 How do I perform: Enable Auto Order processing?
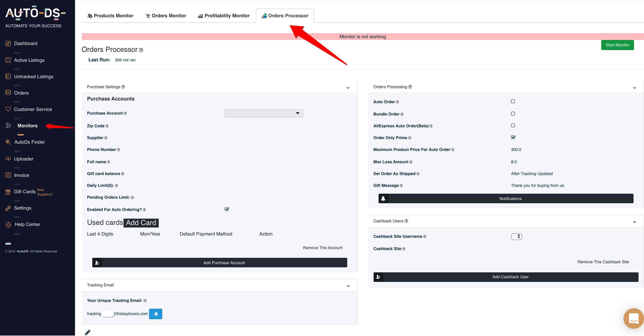point(513,101)
